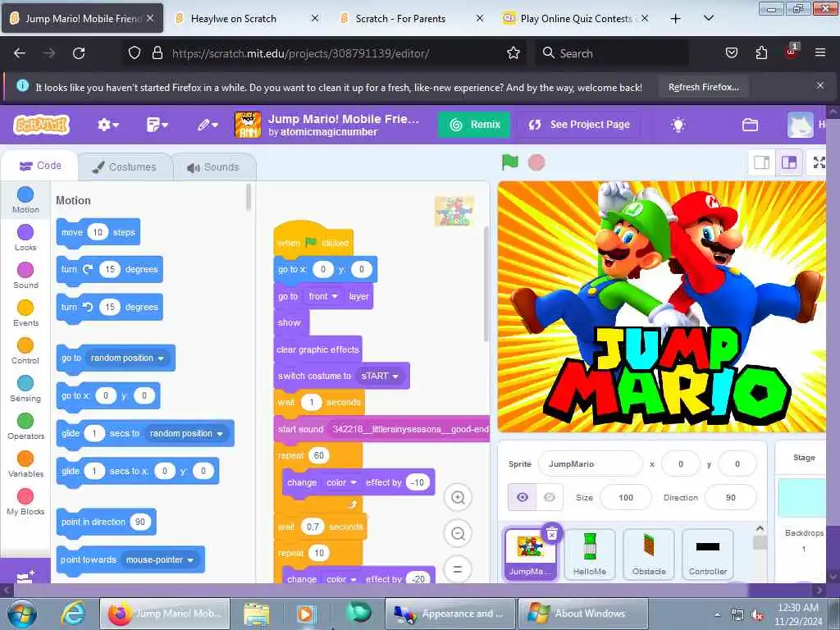The image size is (840, 630).
Task: Select the Sound block category
Action: click(25, 276)
